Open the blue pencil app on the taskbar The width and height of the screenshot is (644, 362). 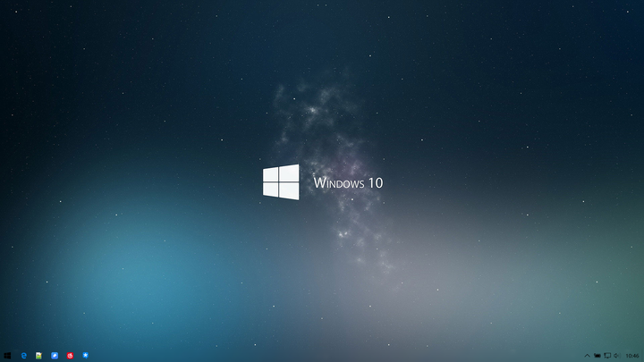tap(55, 356)
